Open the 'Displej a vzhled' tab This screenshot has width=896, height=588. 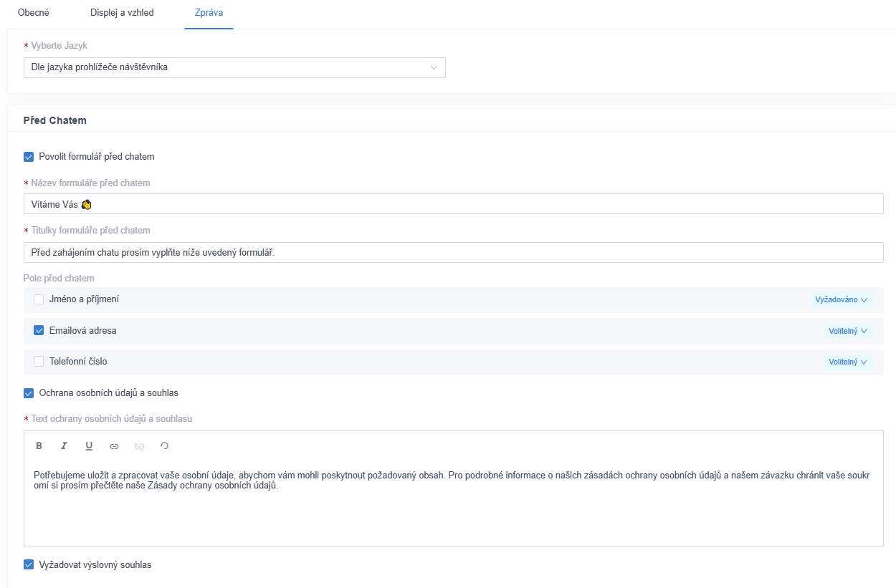pyautogui.click(x=122, y=13)
